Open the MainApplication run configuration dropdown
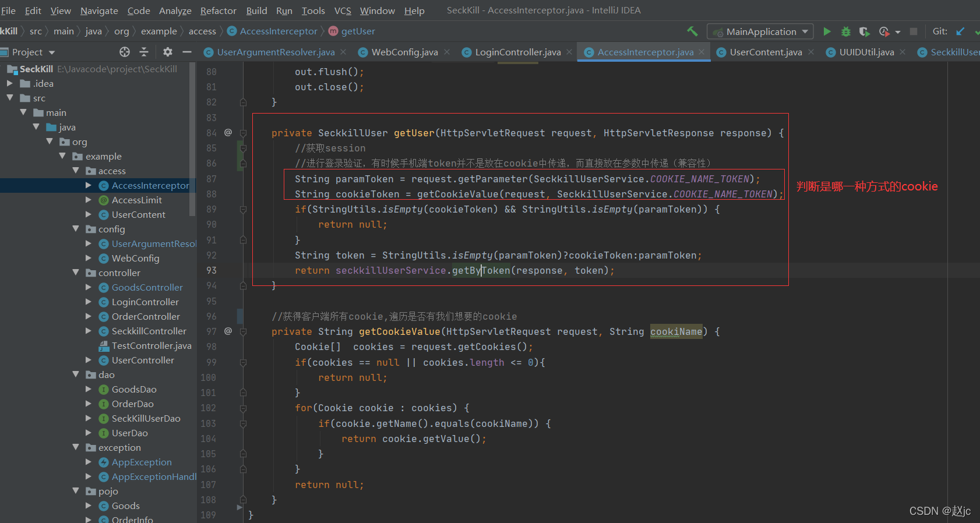This screenshot has width=980, height=523. point(760,31)
